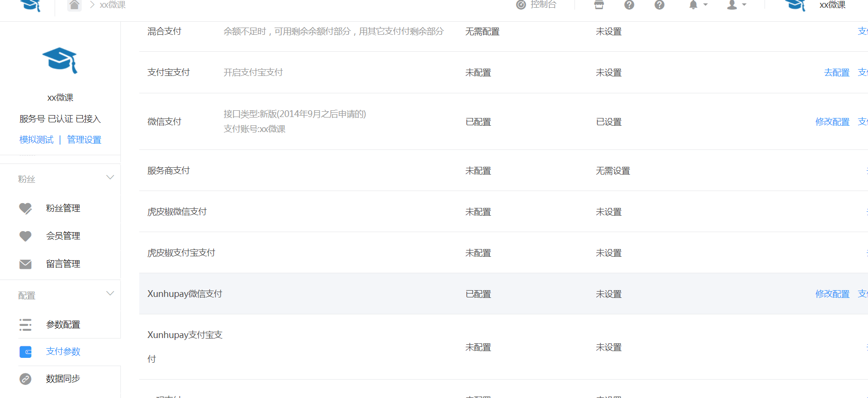Click the heart-check icon for 粉丝管理

[26, 208]
